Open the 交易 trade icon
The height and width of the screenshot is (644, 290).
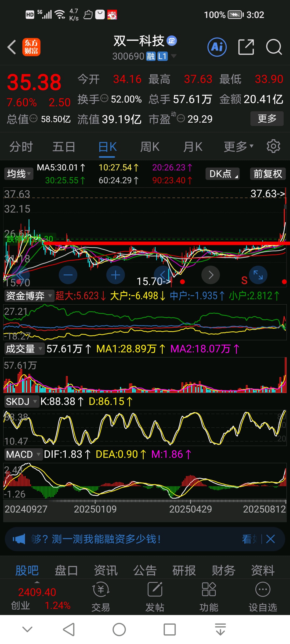tap(101, 597)
